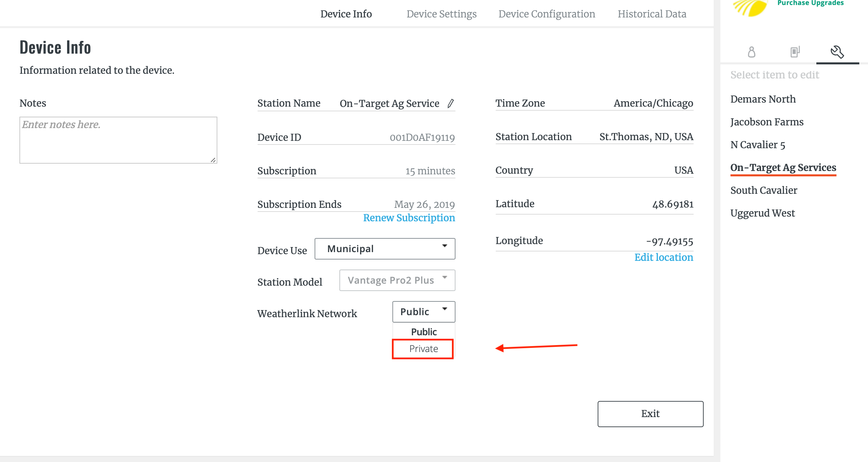The image size is (868, 462).
Task: Click the Station Name On-Target Ag Service text
Action: pos(389,103)
